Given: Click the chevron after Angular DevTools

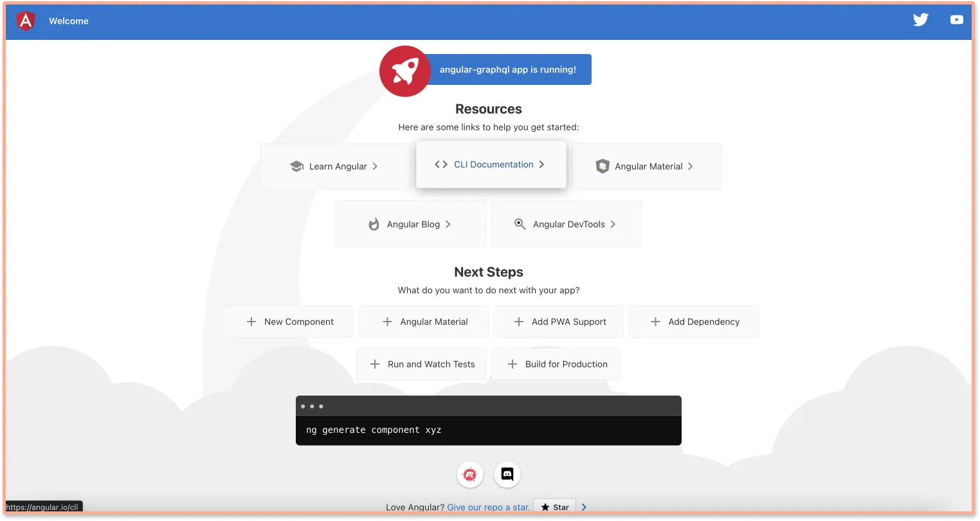Looking at the screenshot, I should 613,224.
